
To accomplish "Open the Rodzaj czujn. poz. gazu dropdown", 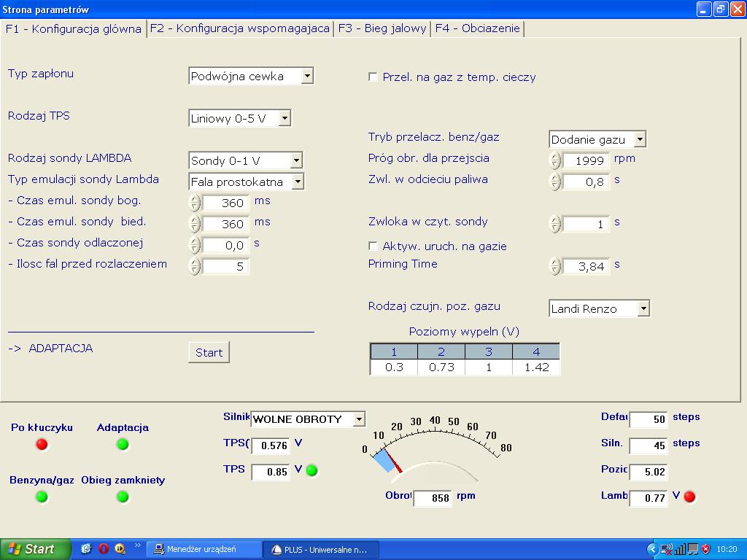I will coord(643,308).
